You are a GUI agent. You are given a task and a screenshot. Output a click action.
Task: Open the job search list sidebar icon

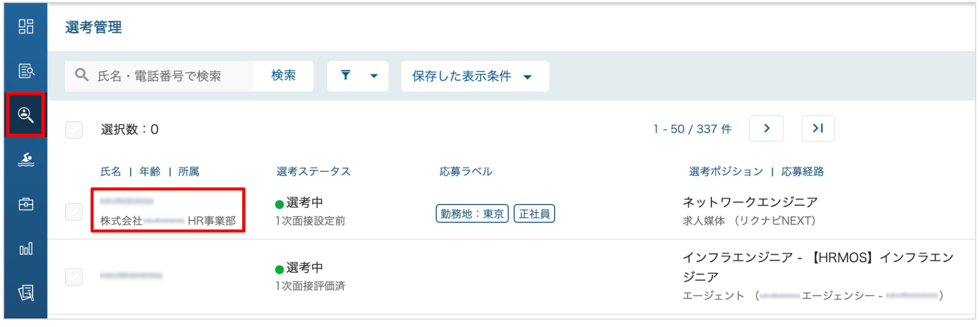coord(26,71)
